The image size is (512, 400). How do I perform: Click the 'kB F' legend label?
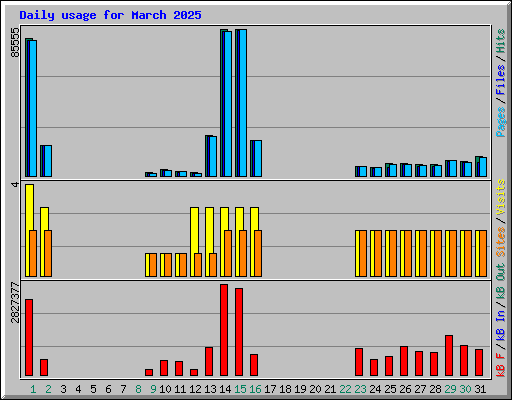coord(501,365)
